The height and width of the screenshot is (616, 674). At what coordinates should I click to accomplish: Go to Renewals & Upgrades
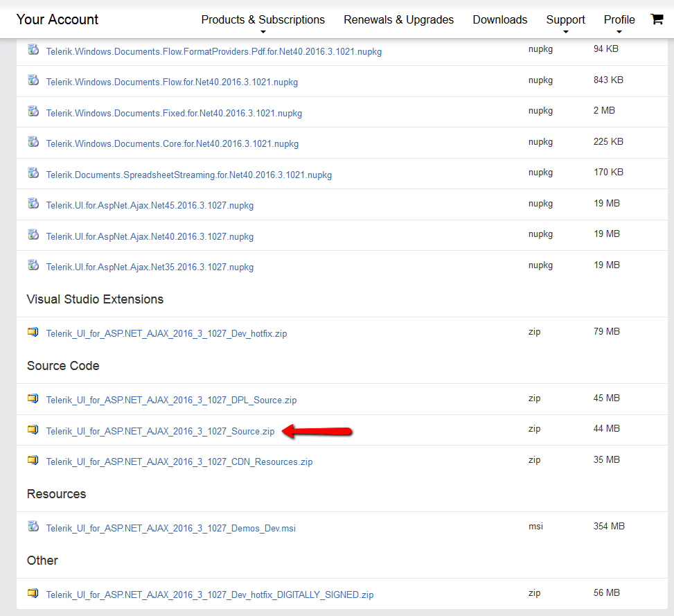click(398, 20)
